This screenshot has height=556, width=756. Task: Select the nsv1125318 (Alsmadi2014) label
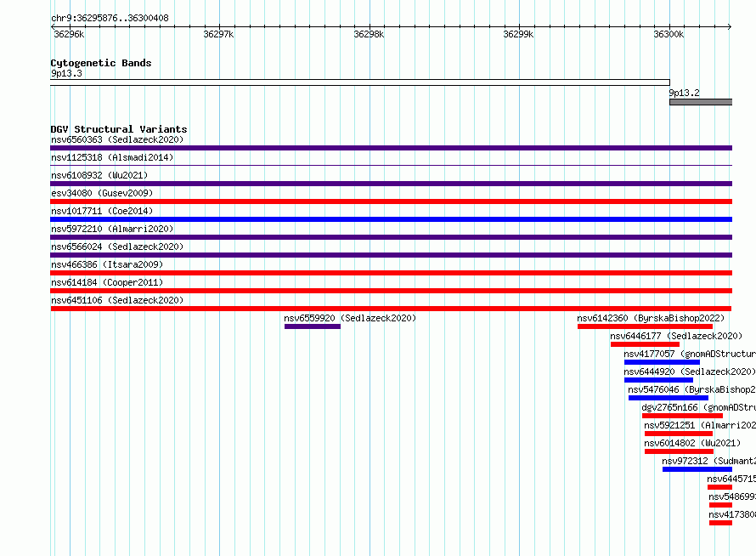pyautogui.click(x=112, y=157)
